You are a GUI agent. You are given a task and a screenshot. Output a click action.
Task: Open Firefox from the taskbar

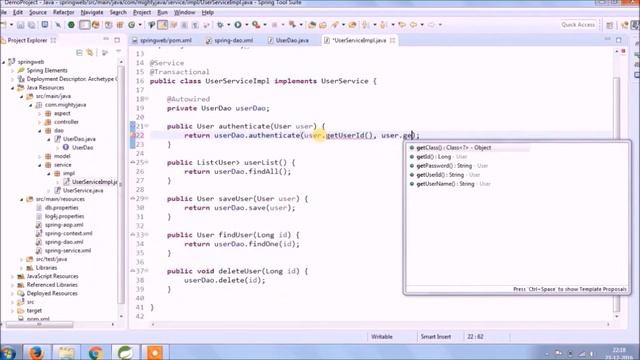(x=36, y=352)
